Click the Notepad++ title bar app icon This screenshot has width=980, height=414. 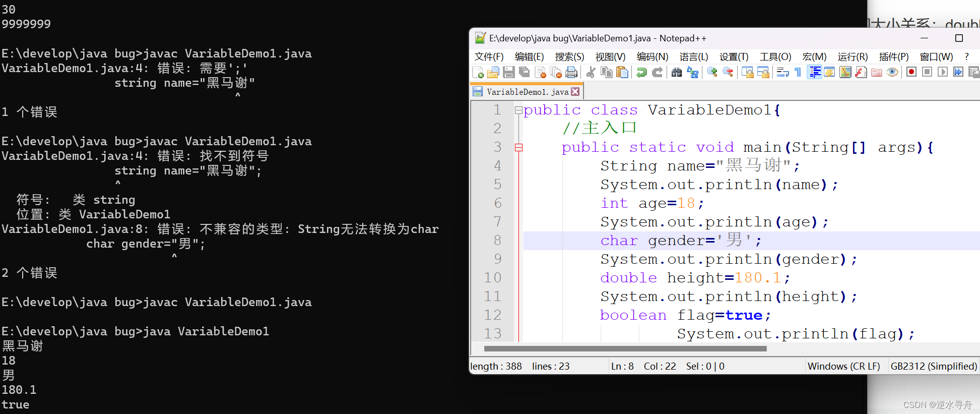pyautogui.click(x=480, y=38)
